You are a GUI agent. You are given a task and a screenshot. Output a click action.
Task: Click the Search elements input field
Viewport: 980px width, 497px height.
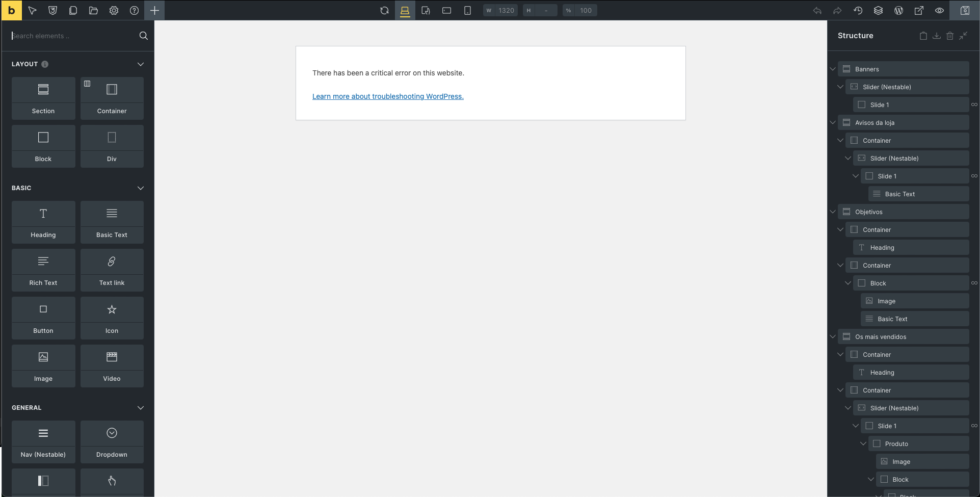[71, 36]
